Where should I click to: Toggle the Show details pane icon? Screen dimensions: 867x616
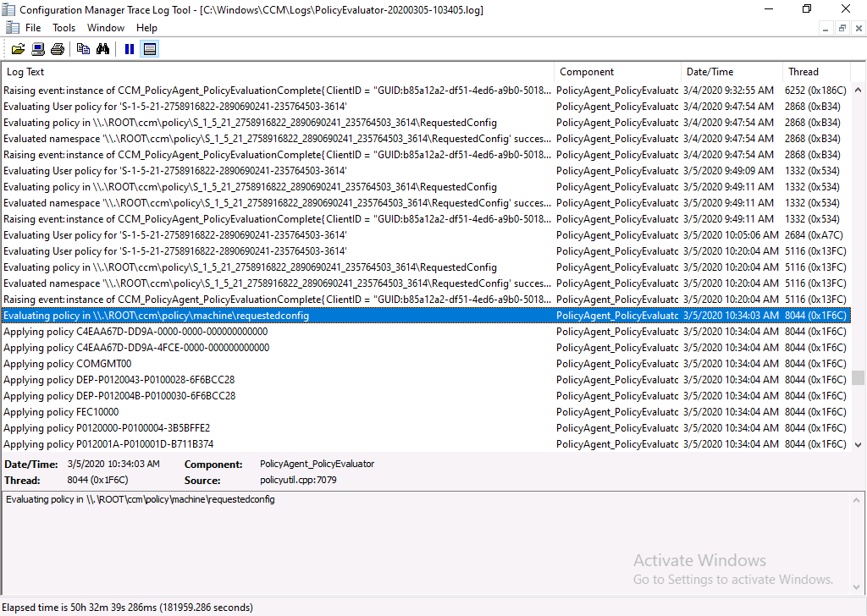[x=149, y=49]
